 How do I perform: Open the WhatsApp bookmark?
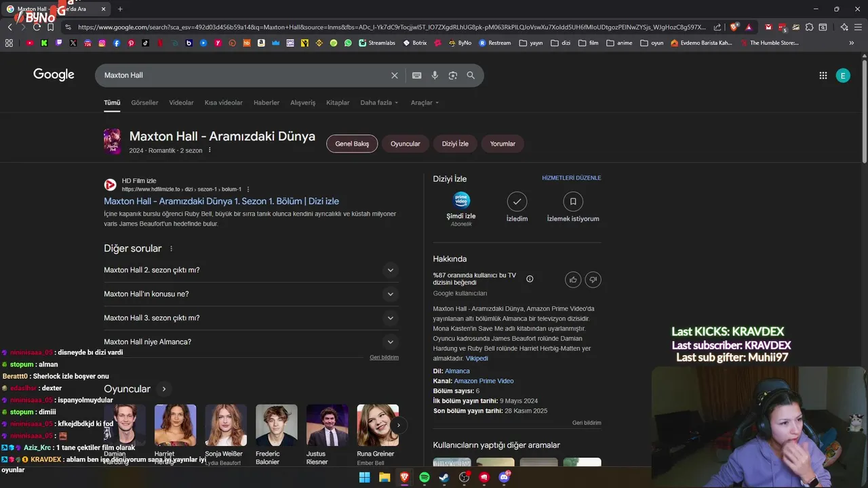(348, 43)
